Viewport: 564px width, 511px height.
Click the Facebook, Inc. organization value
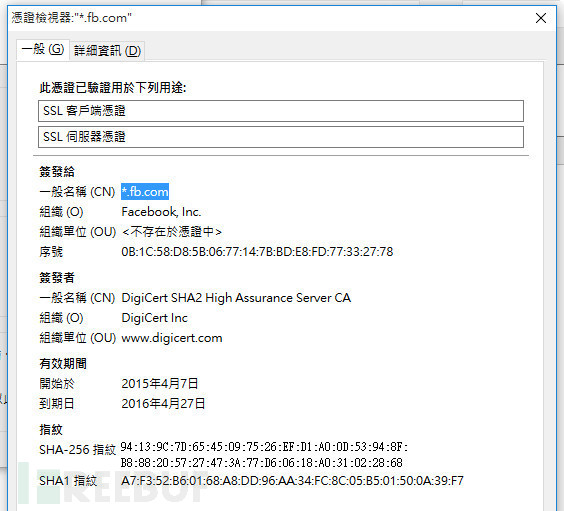click(x=161, y=212)
